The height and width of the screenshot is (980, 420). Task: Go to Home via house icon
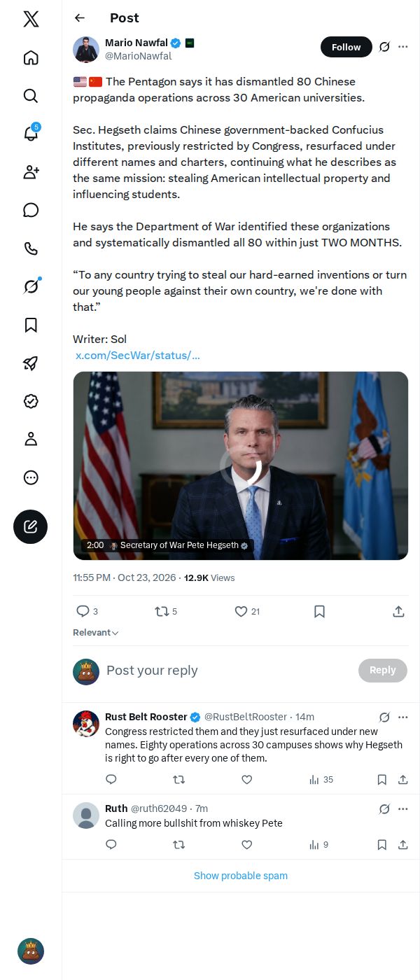coord(31,57)
